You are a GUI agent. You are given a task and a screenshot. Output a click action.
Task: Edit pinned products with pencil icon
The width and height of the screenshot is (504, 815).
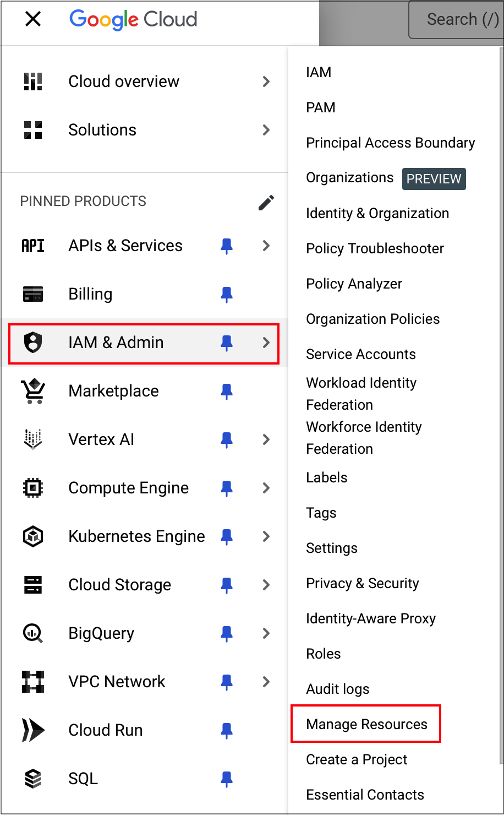pos(266,203)
